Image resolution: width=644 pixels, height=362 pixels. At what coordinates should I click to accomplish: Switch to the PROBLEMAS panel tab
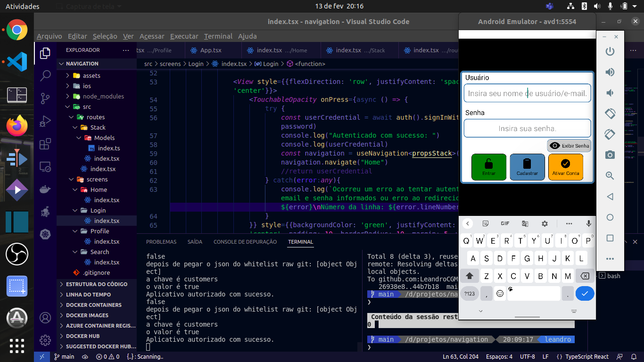coord(161,242)
